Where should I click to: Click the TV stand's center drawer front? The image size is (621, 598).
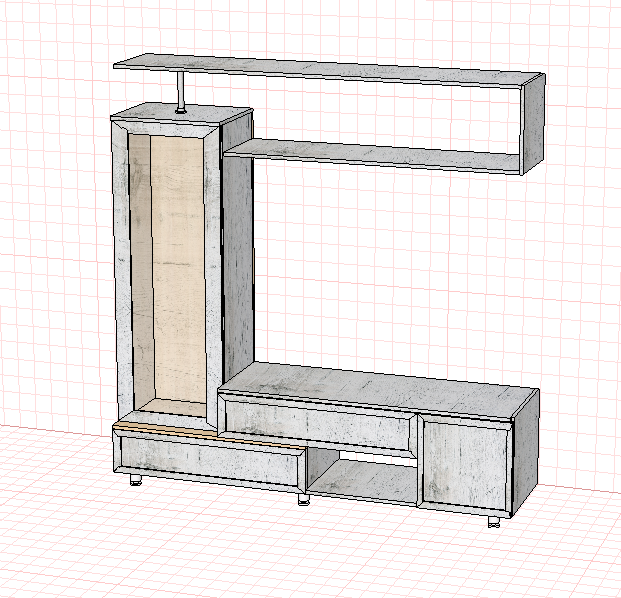(x=319, y=424)
